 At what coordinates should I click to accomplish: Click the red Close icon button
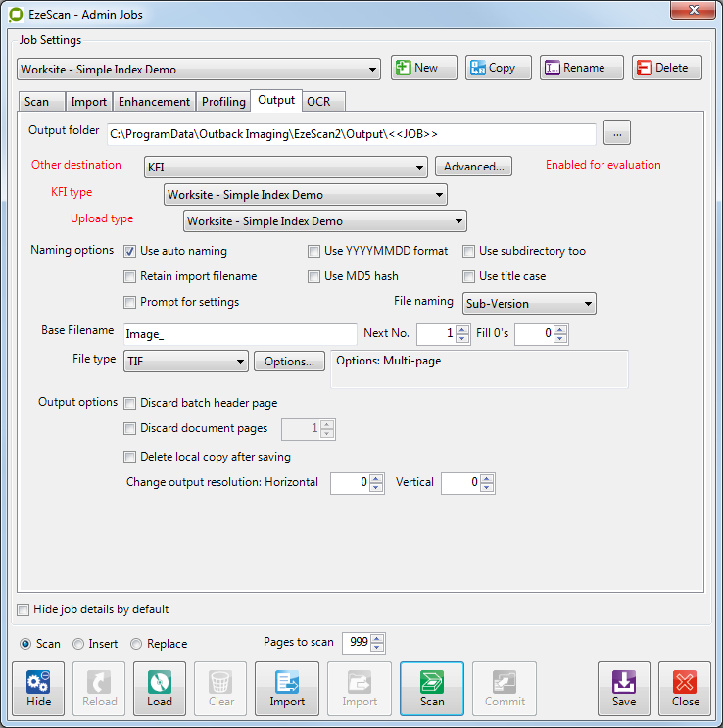[x=685, y=689]
